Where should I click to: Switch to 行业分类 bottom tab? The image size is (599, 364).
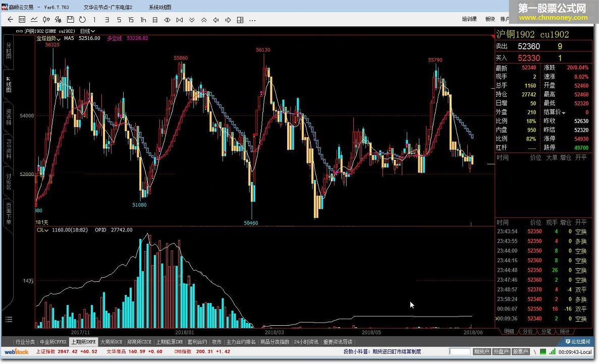coord(25,342)
